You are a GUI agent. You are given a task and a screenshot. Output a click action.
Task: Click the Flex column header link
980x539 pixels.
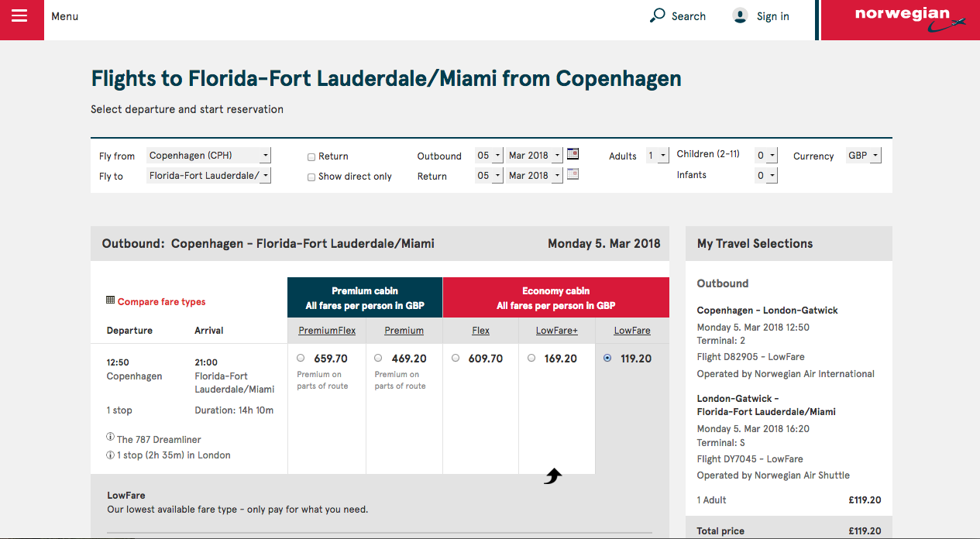coord(481,331)
